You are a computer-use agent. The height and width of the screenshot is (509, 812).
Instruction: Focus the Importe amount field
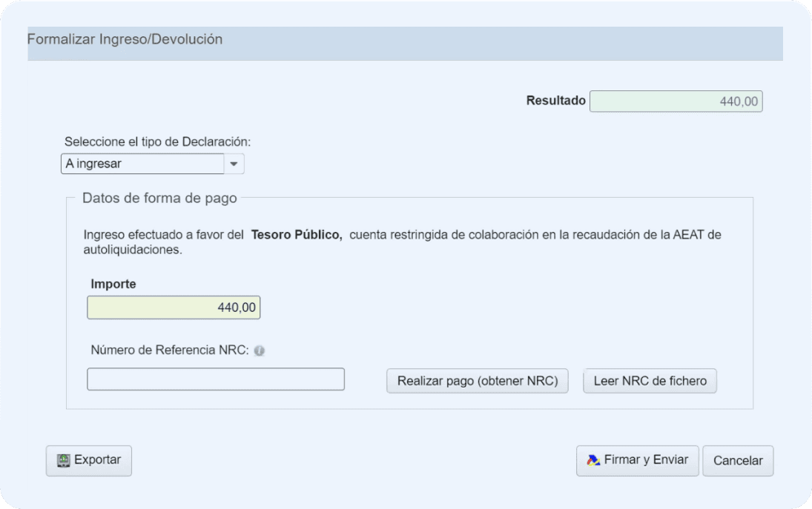[x=174, y=307]
